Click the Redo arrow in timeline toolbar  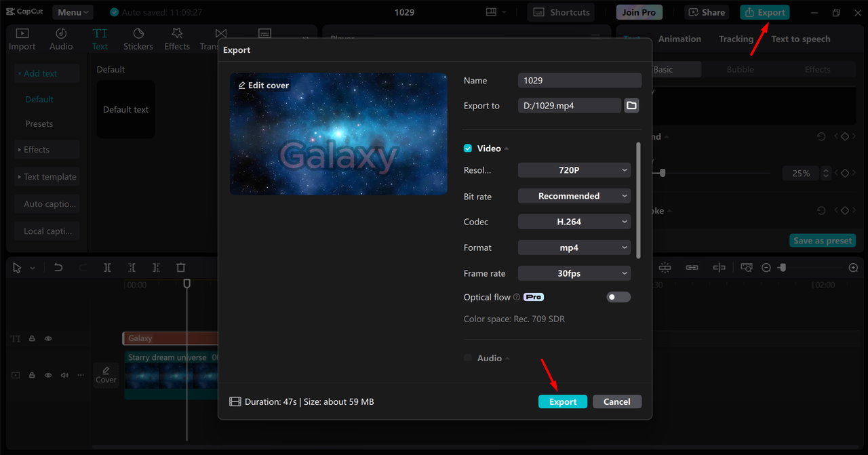click(x=83, y=268)
